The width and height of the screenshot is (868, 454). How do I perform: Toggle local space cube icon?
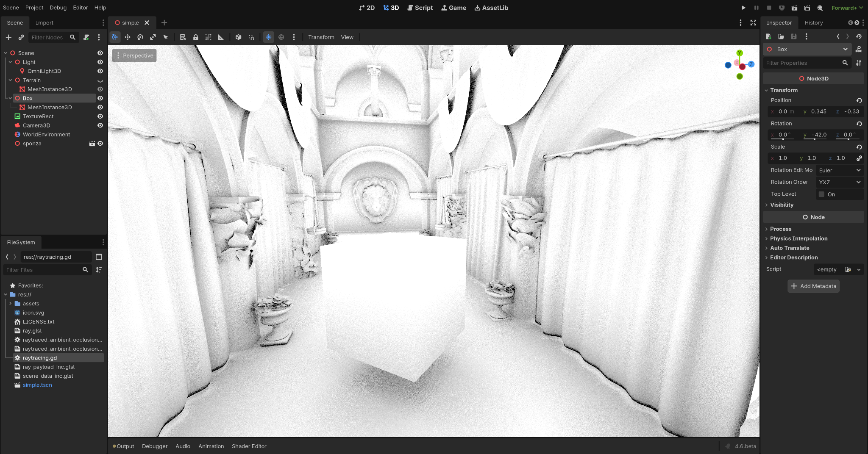pos(239,37)
